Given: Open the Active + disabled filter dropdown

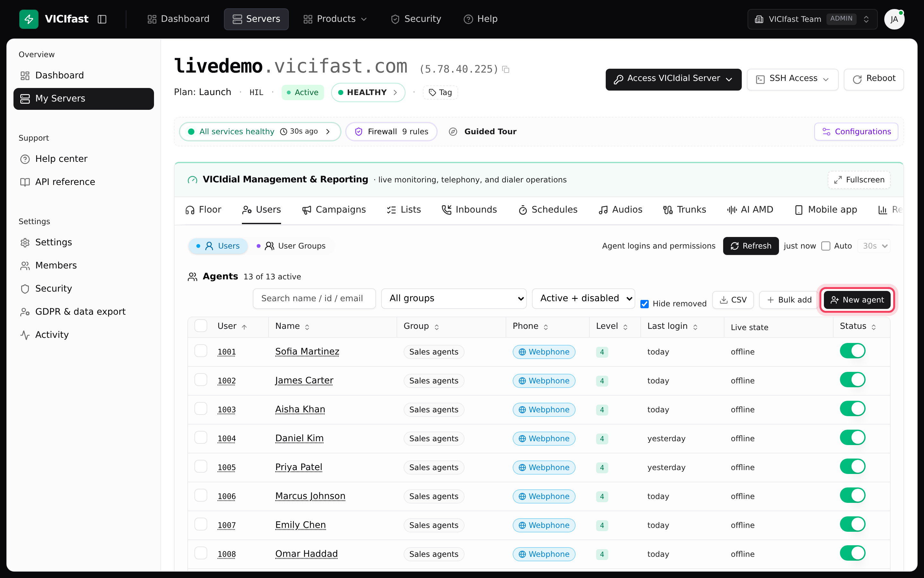Looking at the screenshot, I should tap(583, 298).
